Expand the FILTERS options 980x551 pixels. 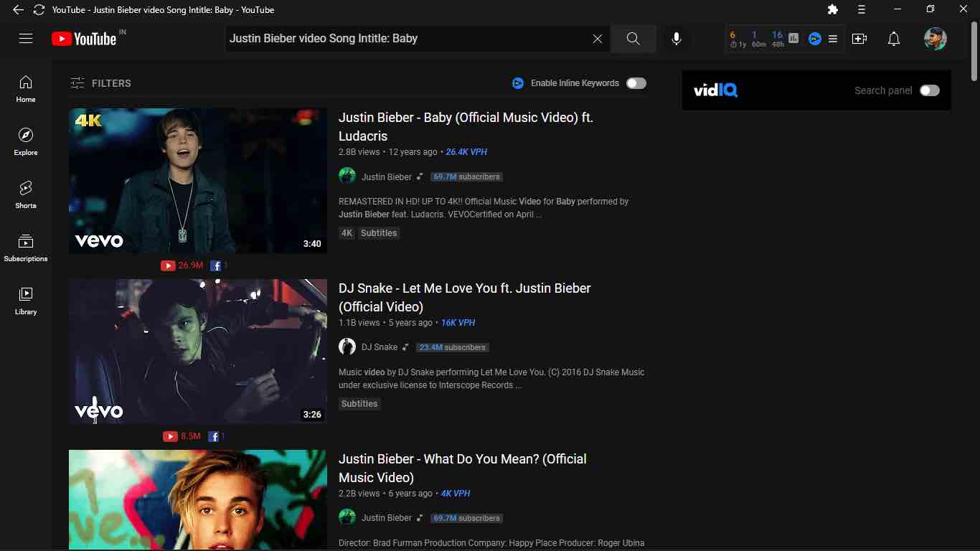tap(100, 83)
